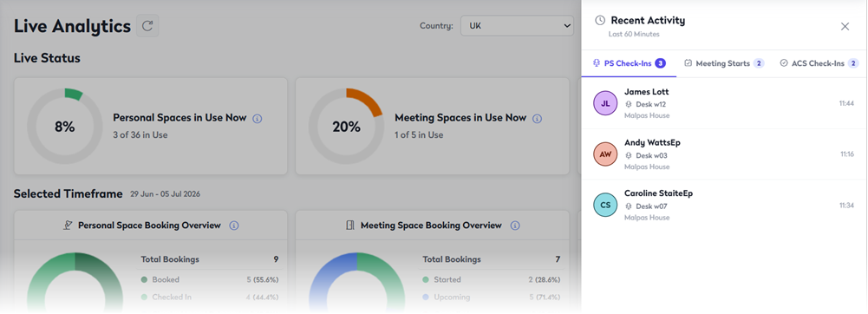Image resolution: width=868 pixels, height=314 pixels.
Task: Click the Andy WattsEp name
Action: click(x=652, y=143)
